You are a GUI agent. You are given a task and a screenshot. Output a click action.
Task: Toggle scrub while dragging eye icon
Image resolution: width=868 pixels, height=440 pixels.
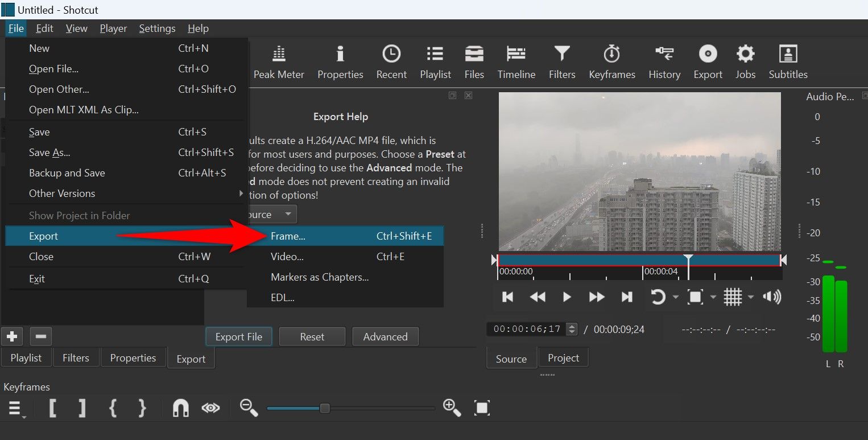point(210,408)
